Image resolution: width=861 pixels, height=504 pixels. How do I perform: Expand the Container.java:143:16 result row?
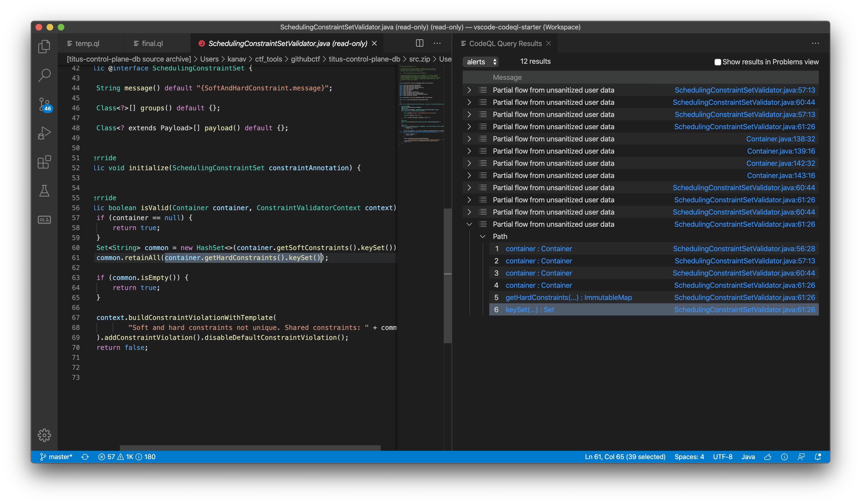click(x=469, y=175)
